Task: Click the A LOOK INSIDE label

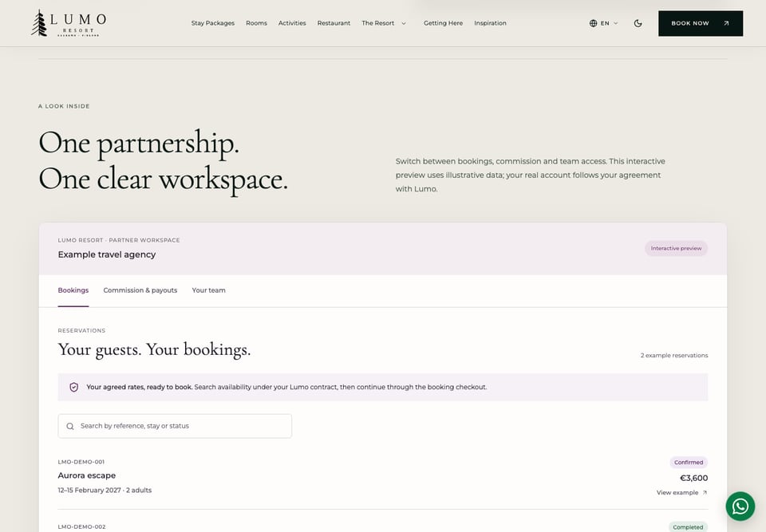Action: (64, 106)
